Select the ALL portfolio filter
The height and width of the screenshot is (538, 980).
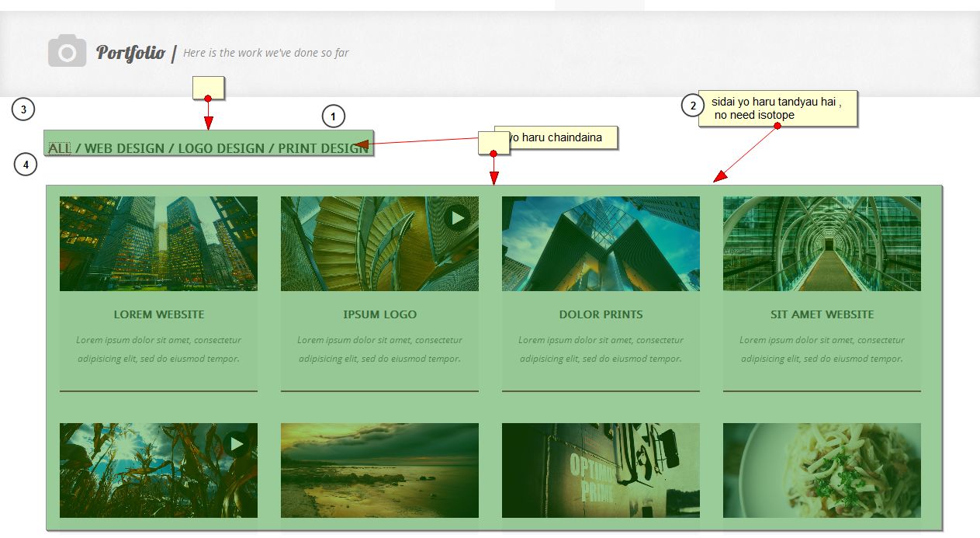[x=59, y=148]
